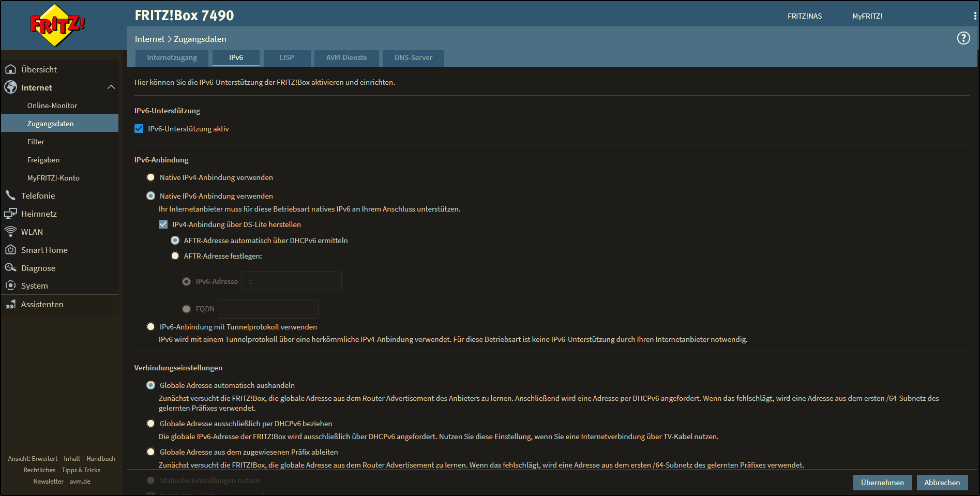Click Internet in the breadcrumb
The image size is (980, 496).
(x=149, y=39)
